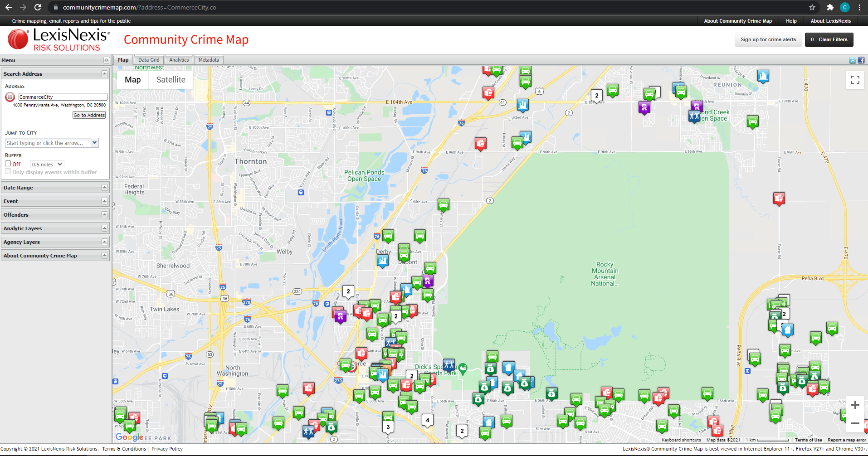Enable 'Only display events within buffer'
The width and height of the screenshot is (868, 456).
[8, 171]
